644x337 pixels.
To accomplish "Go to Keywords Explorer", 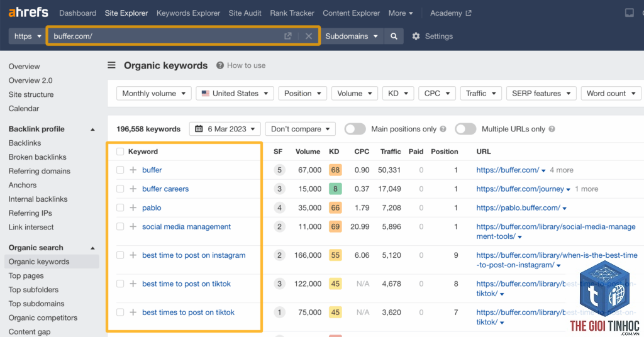I will pos(188,13).
